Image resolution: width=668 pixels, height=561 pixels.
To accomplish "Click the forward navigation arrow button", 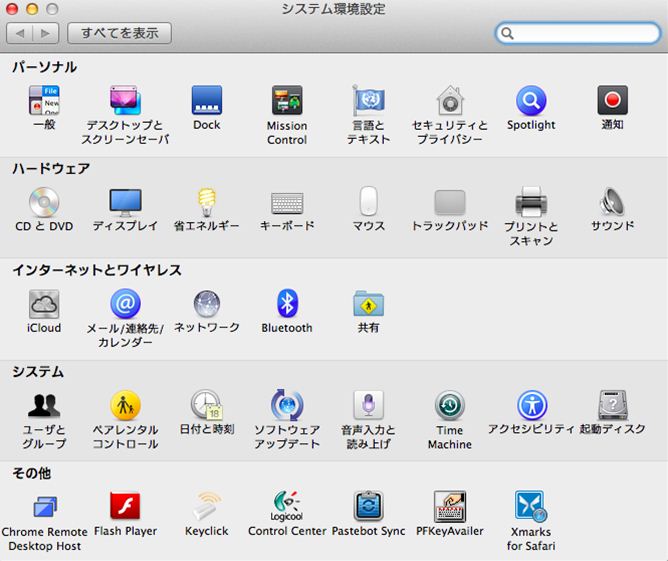I will (46, 33).
